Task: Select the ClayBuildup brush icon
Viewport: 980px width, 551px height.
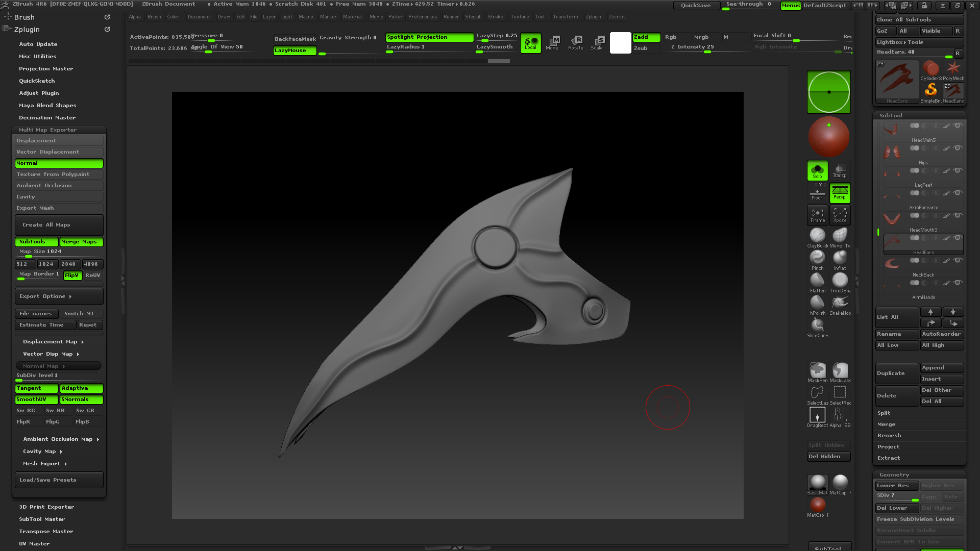Action: (x=817, y=235)
